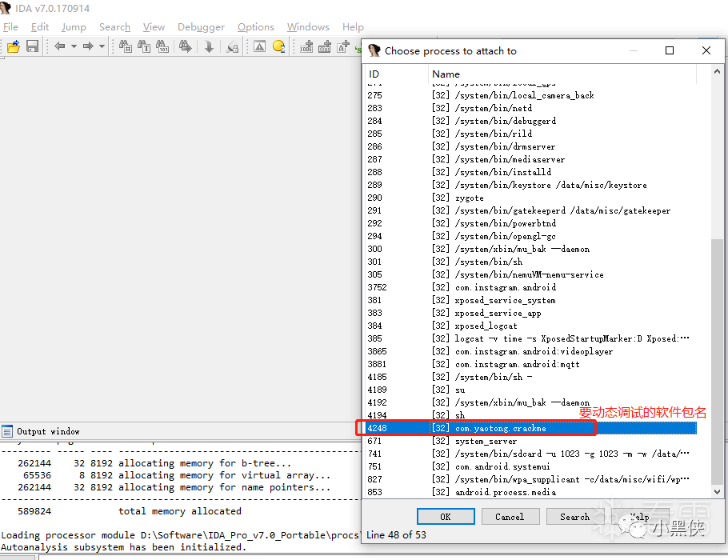Select the /system/bin/keystore process row
This screenshot has height=560, width=728.
(x=531, y=185)
